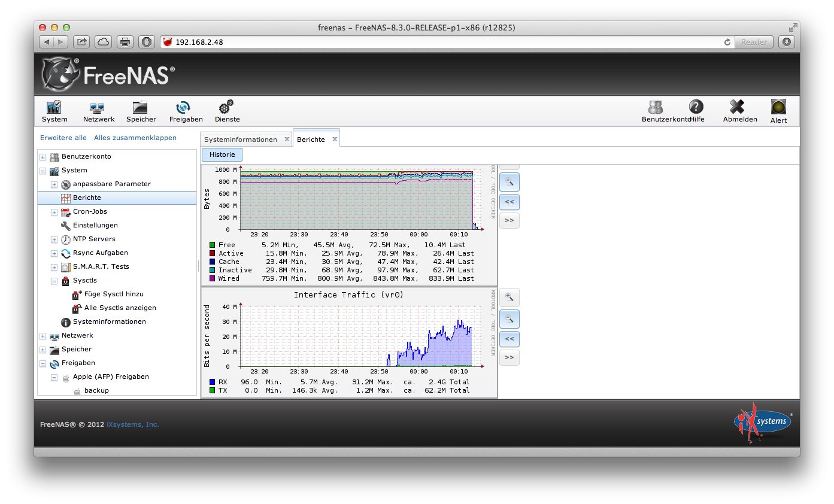Expand the Cron-Jobs tree node

54,212
